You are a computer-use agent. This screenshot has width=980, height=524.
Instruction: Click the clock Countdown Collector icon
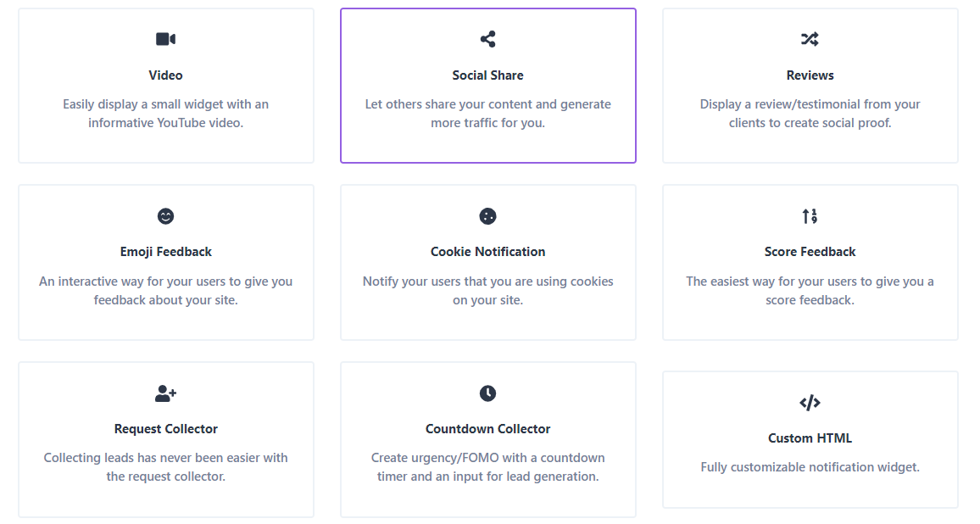click(487, 393)
